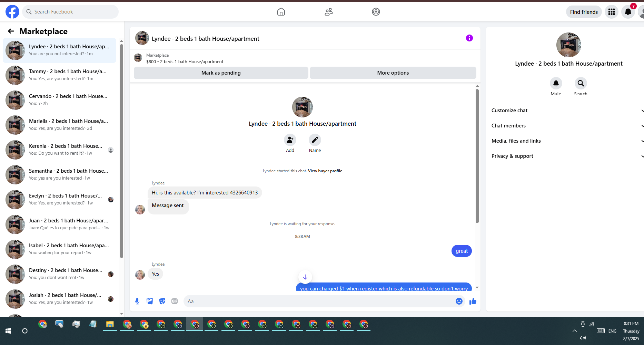The height and width of the screenshot is (345, 644).
Task: Click the Mark as pending button
Action: click(221, 73)
